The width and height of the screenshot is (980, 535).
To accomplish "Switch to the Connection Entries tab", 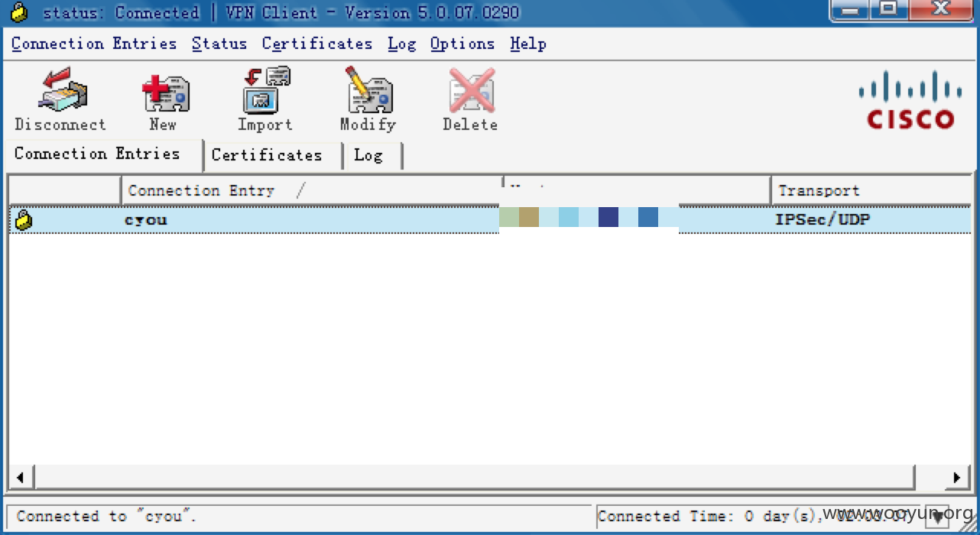I will (104, 154).
